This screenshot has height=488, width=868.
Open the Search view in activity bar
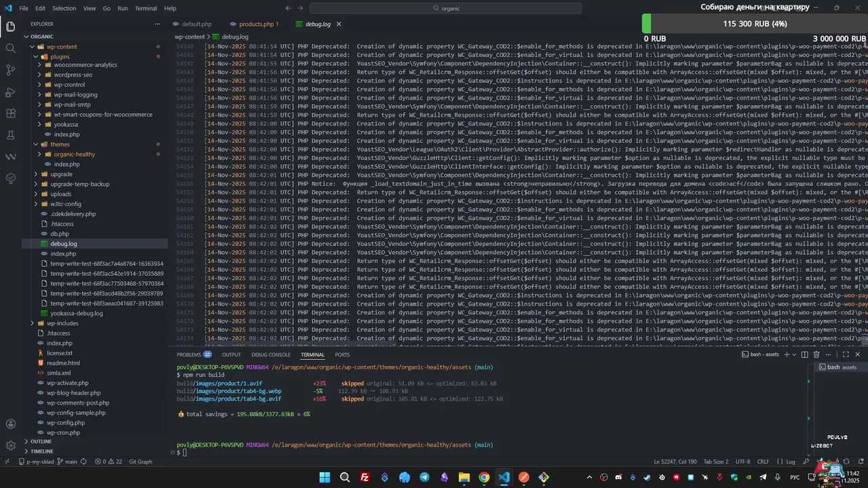point(10,48)
